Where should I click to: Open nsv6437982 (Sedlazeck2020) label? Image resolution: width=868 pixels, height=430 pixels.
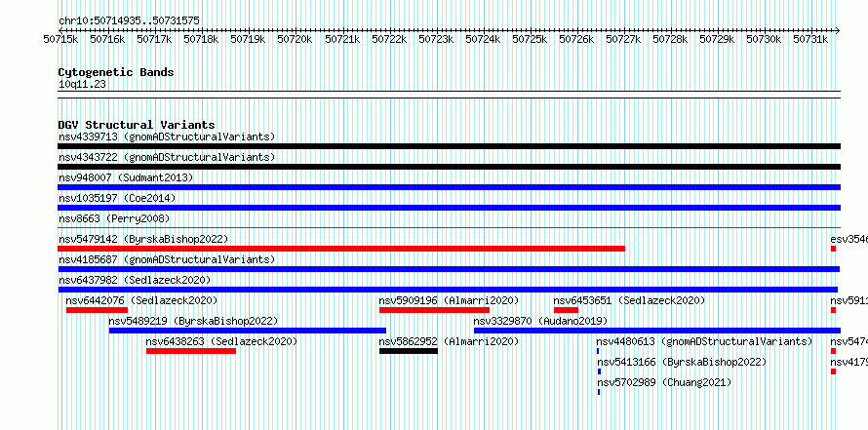(135, 280)
